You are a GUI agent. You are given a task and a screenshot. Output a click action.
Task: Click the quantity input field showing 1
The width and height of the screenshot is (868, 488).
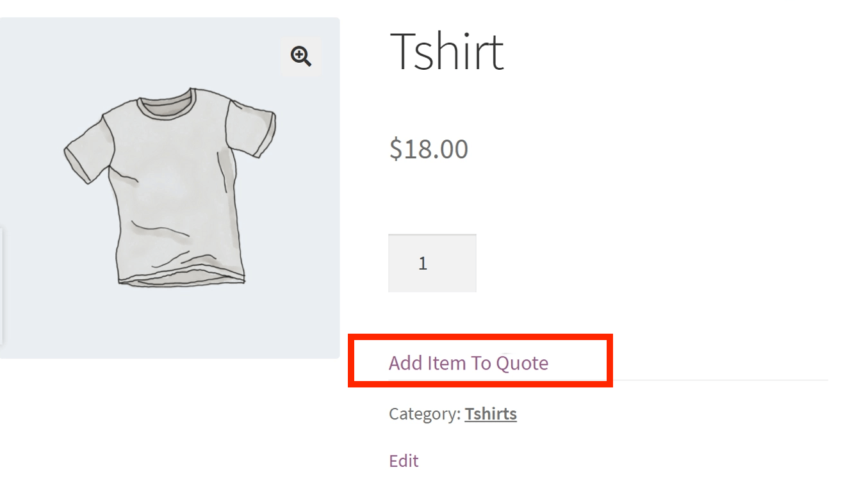(x=432, y=263)
